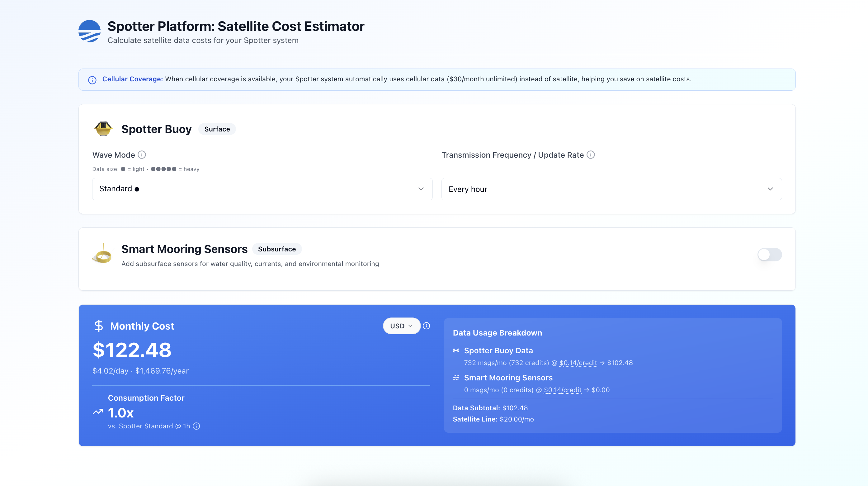The height and width of the screenshot is (486, 868).
Task: Click the Smart Mooring $0.14/credit link
Action: click(562, 390)
